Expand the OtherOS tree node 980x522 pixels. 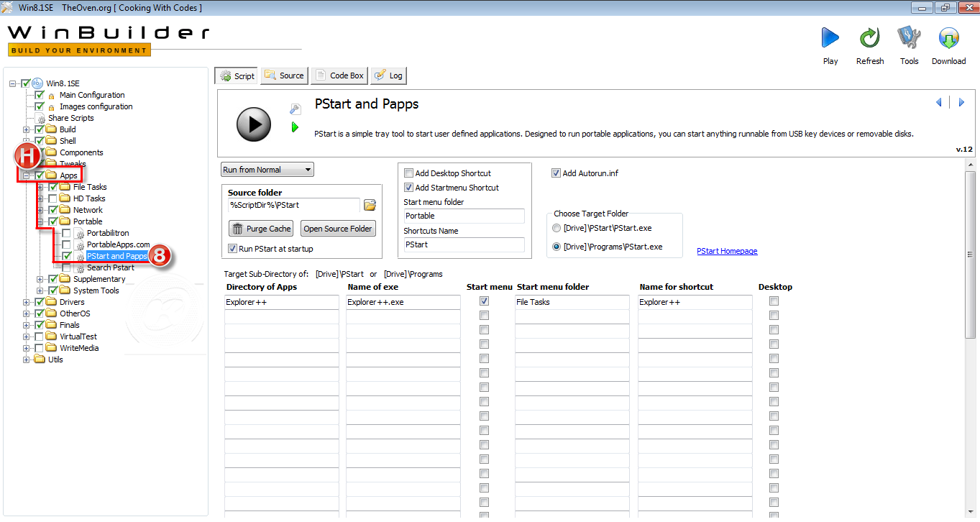(26, 313)
